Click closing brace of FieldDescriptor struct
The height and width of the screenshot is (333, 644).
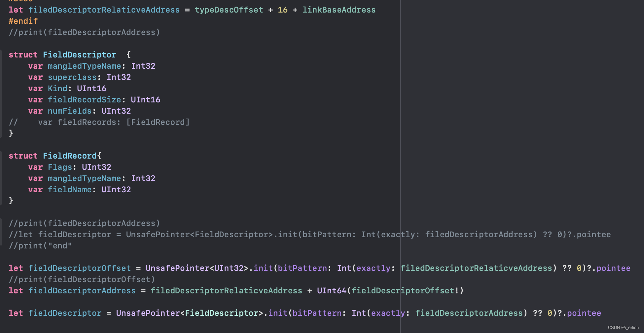[x=11, y=133]
